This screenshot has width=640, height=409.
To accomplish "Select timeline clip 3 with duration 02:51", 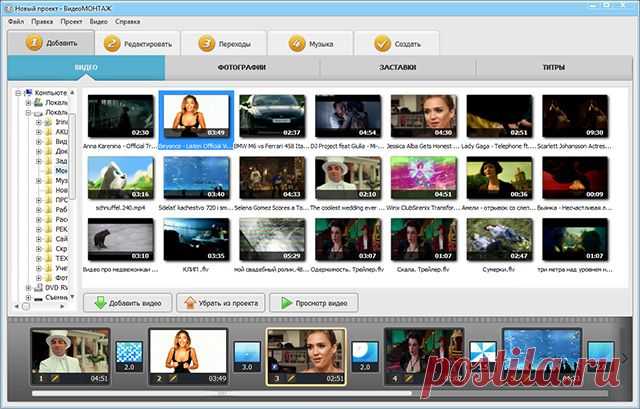I will (x=306, y=357).
